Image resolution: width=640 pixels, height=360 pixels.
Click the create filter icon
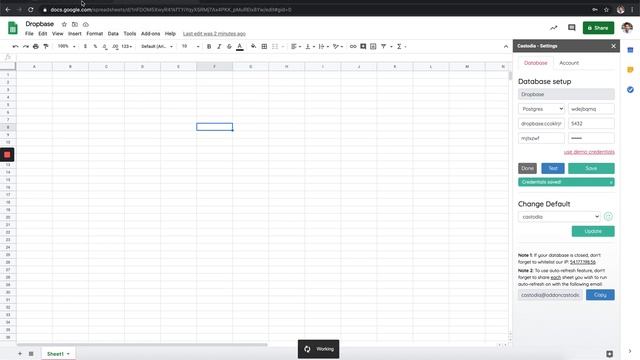pos(384,47)
